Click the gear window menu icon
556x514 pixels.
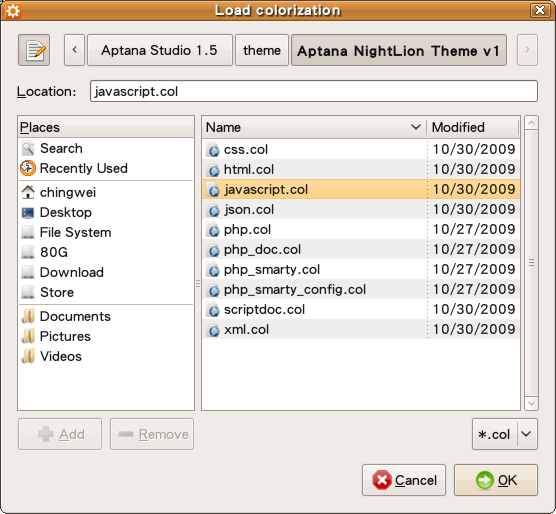(x=13, y=11)
